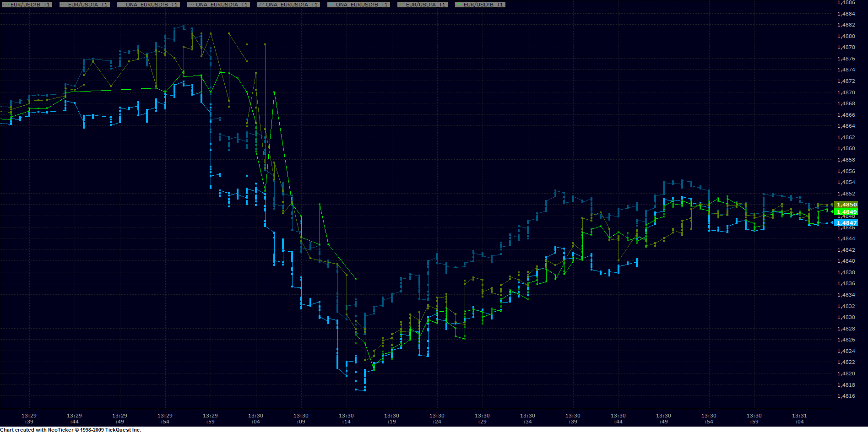Viewport: 868px width, 433px height.
Task: Click the 1,4858 price axis value
Action: pos(846,160)
